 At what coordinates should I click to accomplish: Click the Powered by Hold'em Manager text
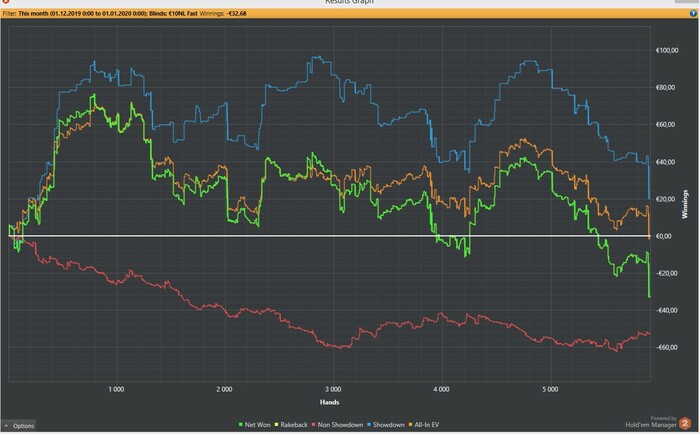651,422
